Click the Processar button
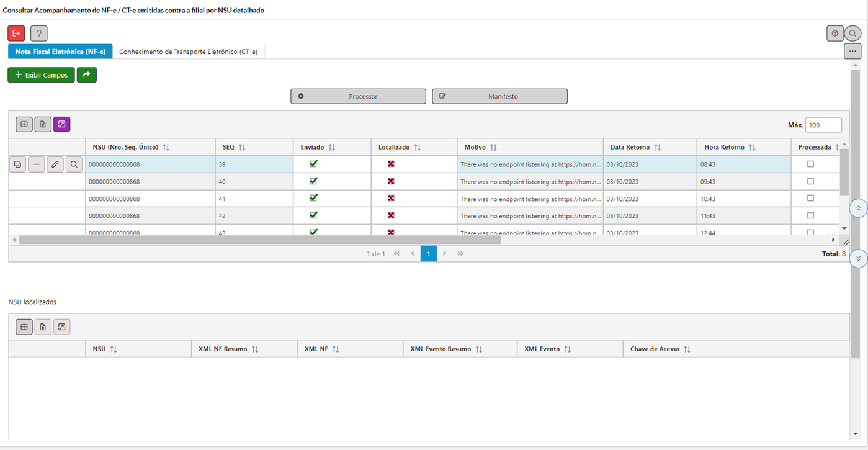 point(359,96)
